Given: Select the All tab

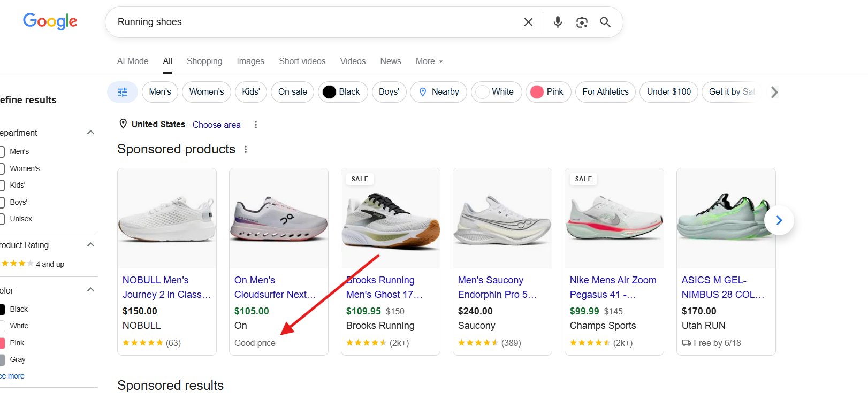Looking at the screenshot, I should (x=167, y=61).
